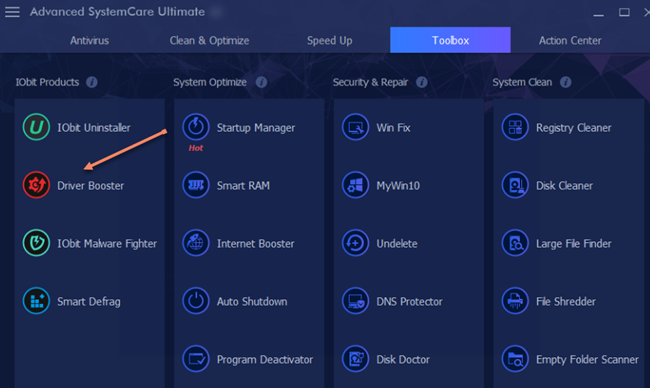Image resolution: width=650 pixels, height=388 pixels.
Task: Click the Smart RAM icon
Action: click(x=196, y=185)
